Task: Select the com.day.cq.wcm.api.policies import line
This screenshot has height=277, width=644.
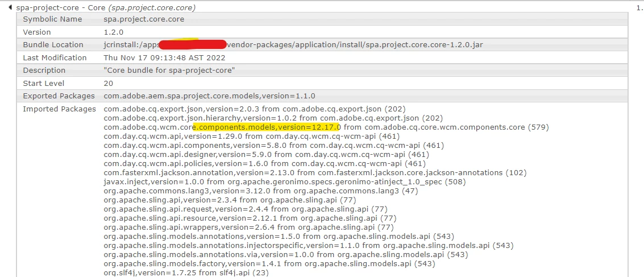Action: (264, 164)
